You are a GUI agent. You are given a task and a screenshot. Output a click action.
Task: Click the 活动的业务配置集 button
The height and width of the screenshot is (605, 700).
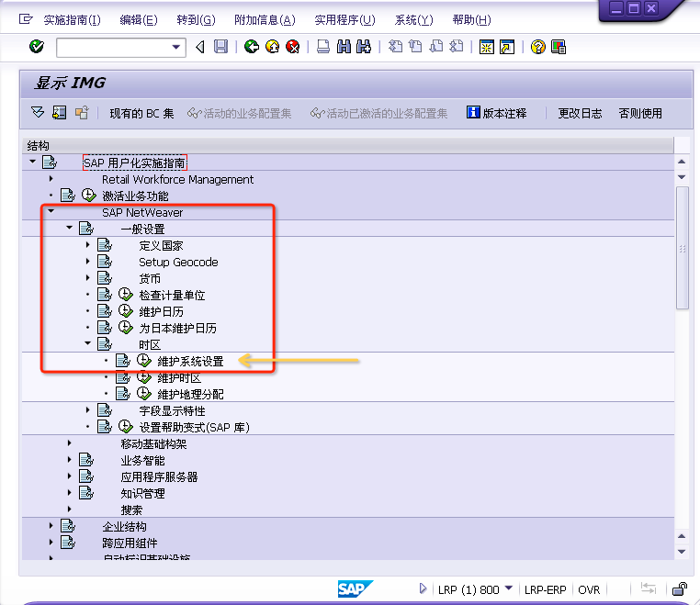(x=239, y=113)
